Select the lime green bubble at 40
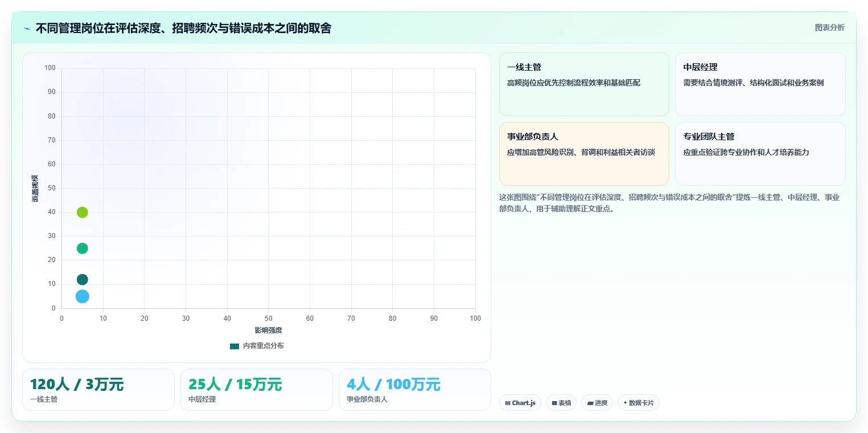 coord(82,213)
